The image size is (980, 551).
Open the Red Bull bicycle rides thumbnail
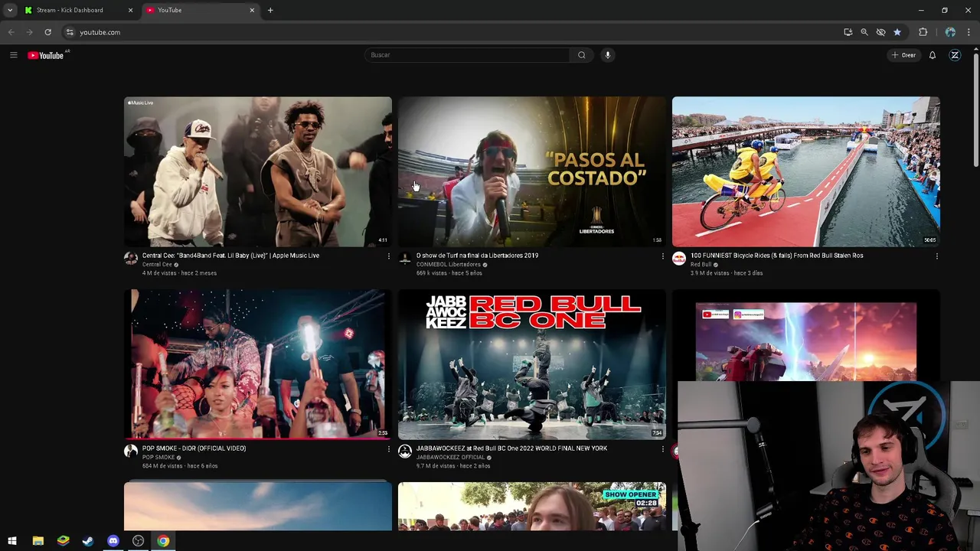805,171
